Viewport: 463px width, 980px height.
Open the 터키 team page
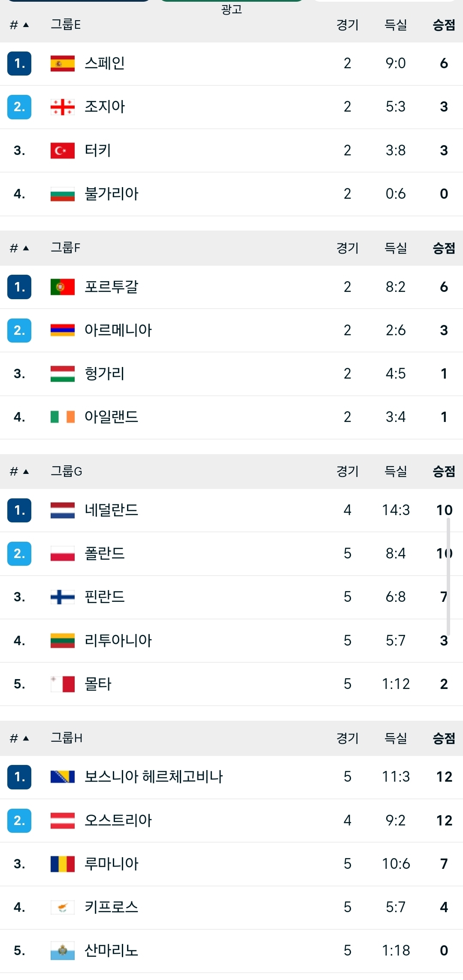click(x=98, y=150)
